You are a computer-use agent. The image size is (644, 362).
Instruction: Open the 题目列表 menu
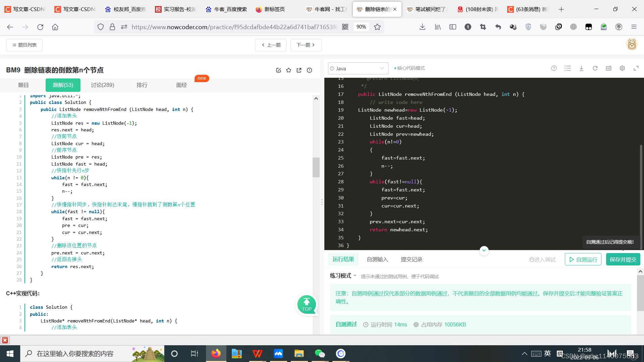click(24, 45)
